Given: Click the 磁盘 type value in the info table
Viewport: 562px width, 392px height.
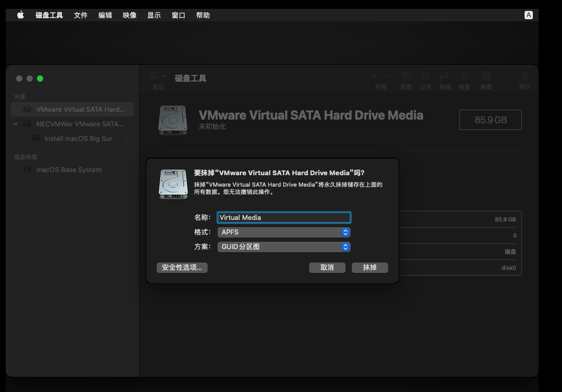Looking at the screenshot, I should click(510, 252).
